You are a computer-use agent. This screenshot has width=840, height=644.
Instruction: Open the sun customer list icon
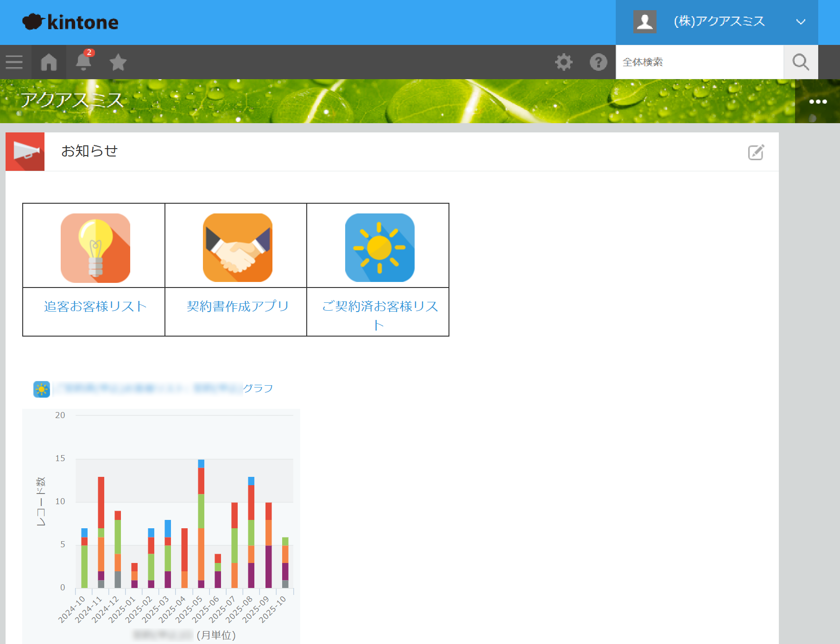(379, 248)
